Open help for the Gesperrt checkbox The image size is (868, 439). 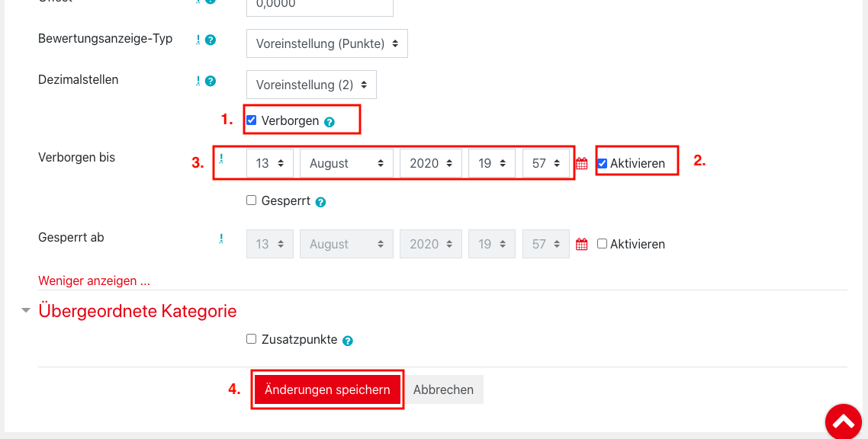320,202
